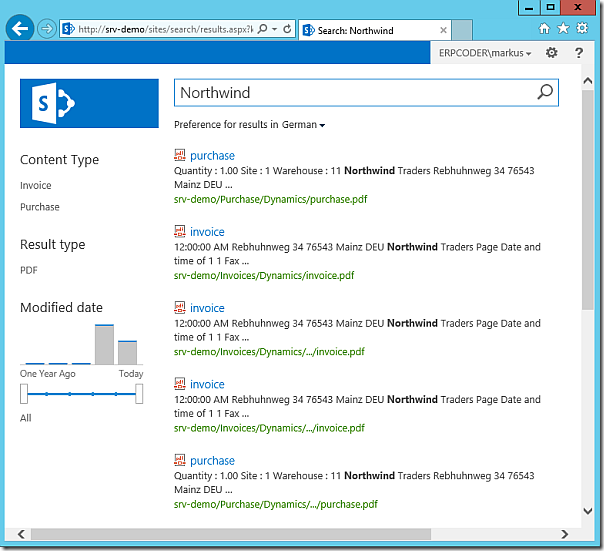
Task: Click the browser Forward arrow button
Action: point(47,29)
